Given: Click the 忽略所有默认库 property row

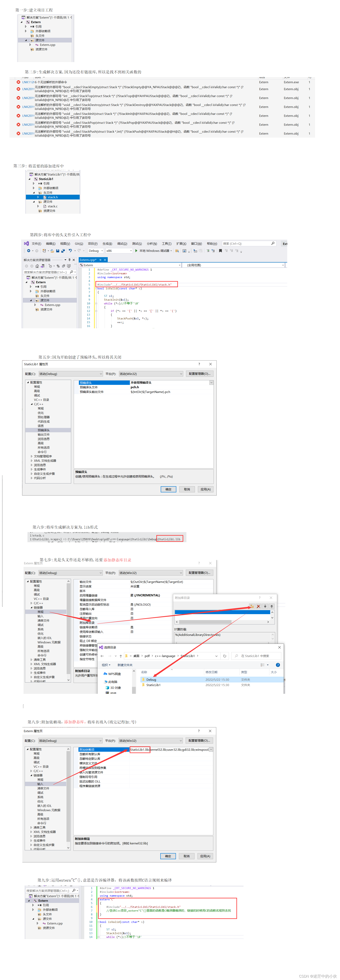Looking at the screenshot, I should point(146,754).
